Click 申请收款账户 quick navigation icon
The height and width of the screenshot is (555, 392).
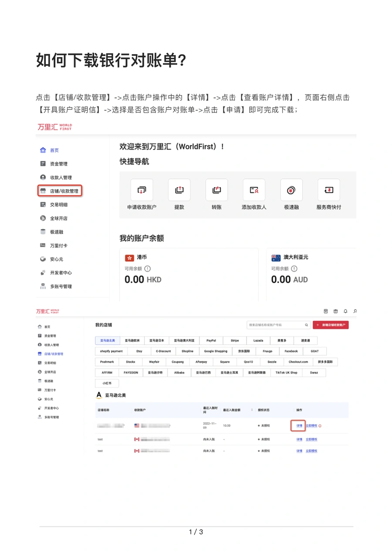tap(142, 190)
